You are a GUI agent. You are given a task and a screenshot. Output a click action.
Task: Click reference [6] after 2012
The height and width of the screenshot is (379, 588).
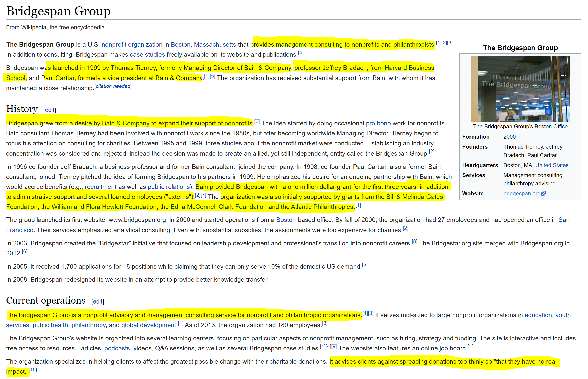pyautogui.click(x=24, y=252)
